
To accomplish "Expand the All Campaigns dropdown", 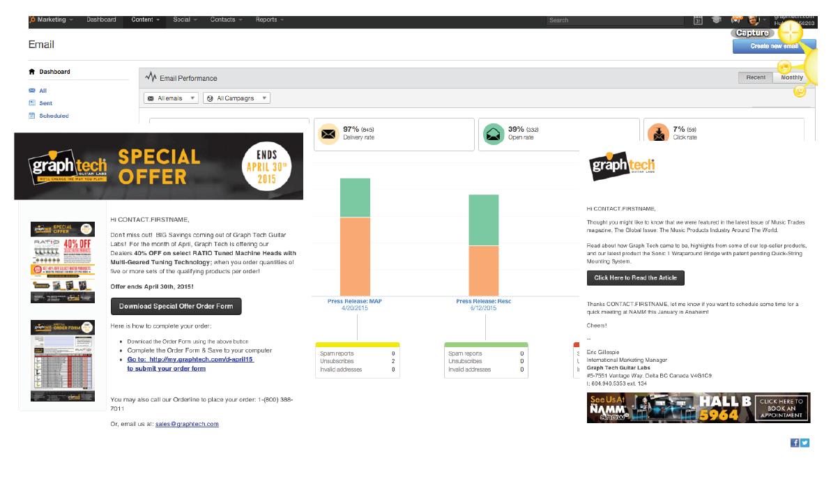I will (x=236, y=98).
